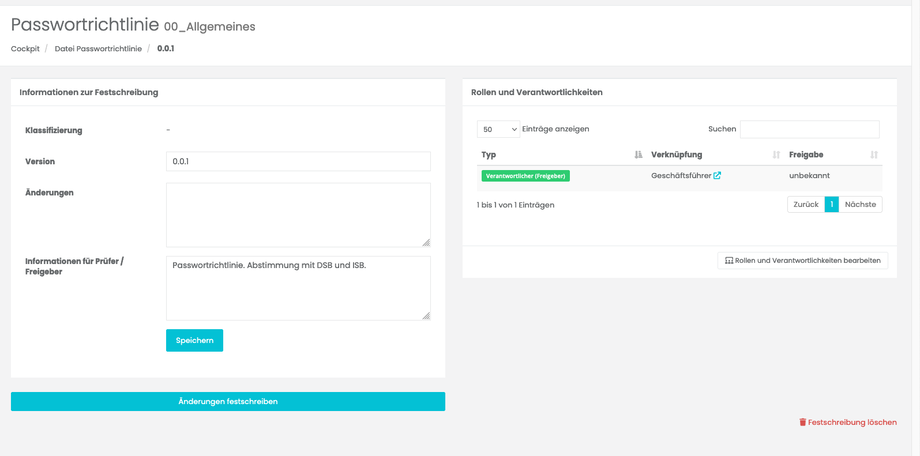Click into the Änderungen text area
Image resolution: width=920 pixels, height=456 pixels.
(x=298, y=214)
